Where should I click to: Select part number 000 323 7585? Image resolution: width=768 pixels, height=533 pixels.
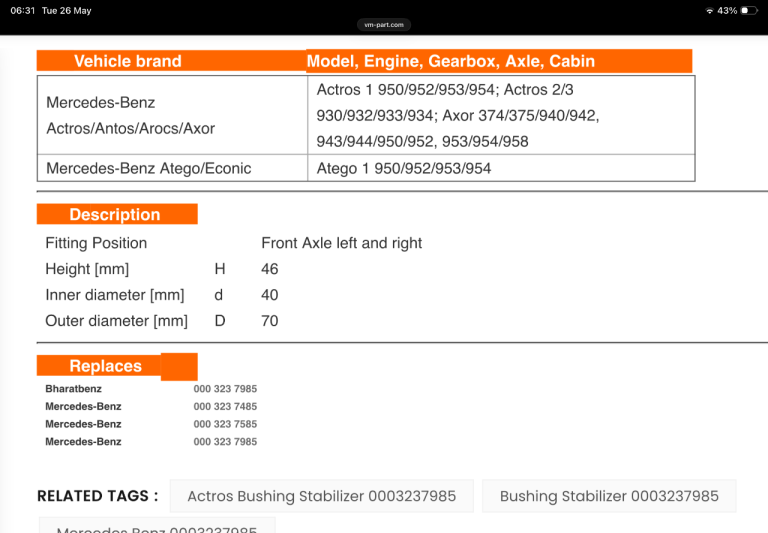[x=225, y=424]
